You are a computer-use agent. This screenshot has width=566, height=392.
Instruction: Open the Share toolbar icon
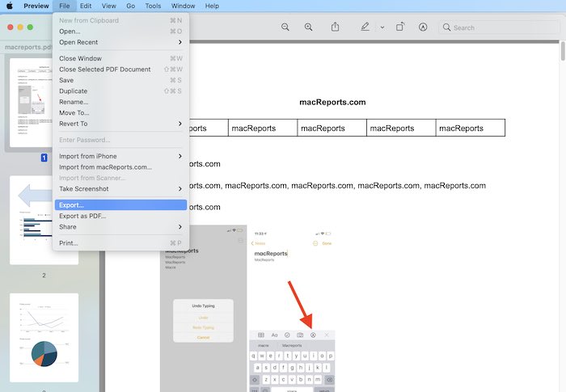[335, 27]
